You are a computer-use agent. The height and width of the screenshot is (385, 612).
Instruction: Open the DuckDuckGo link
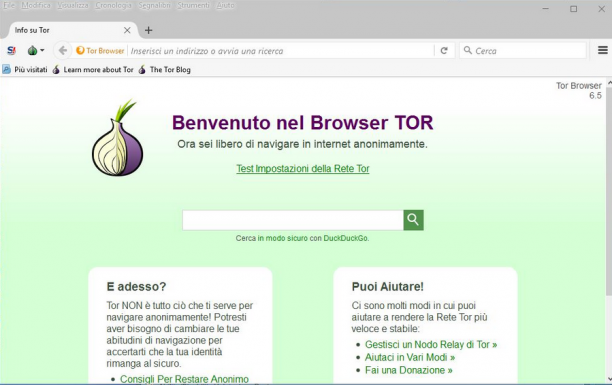345,238
